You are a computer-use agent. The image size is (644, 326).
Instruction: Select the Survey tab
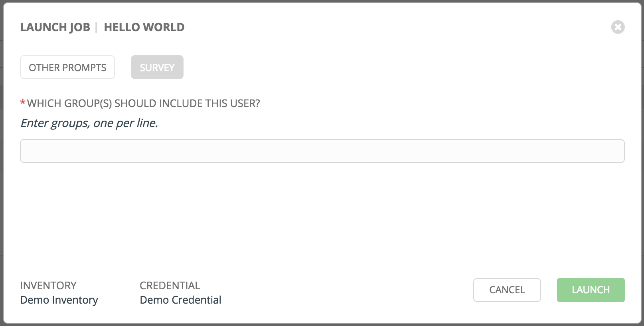point(157,67)
